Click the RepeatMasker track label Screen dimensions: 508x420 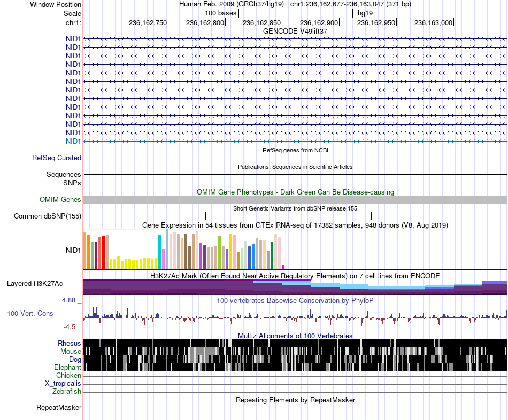tap(59, 407)
